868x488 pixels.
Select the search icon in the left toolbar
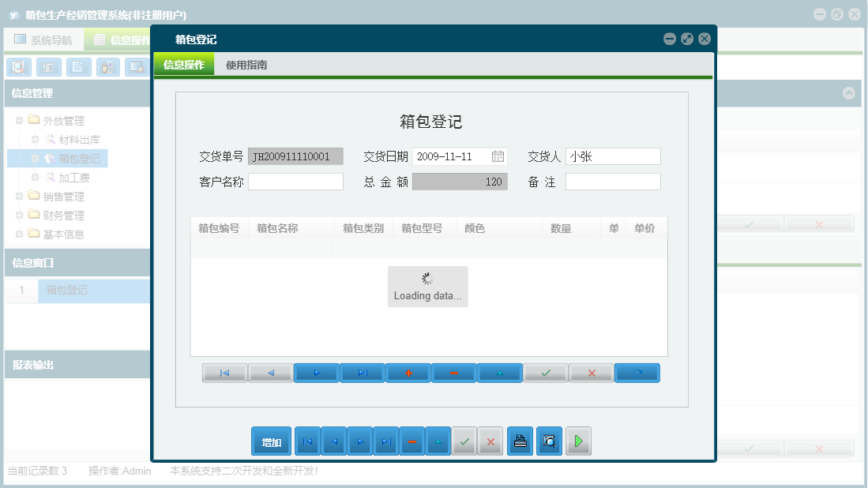[x=18, y=67]
